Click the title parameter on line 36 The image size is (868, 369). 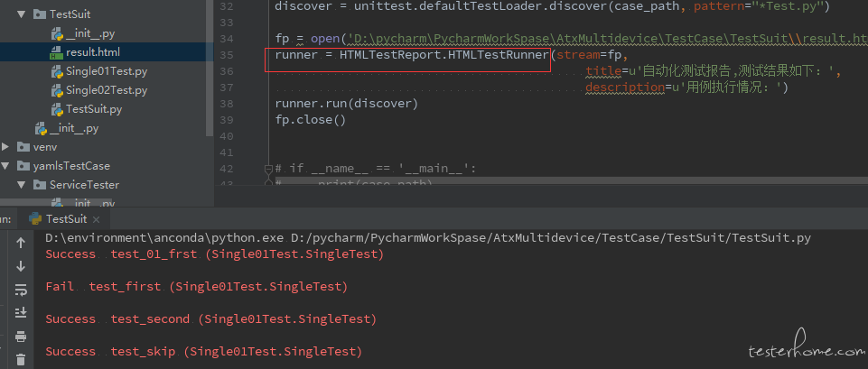pos(603,71)
